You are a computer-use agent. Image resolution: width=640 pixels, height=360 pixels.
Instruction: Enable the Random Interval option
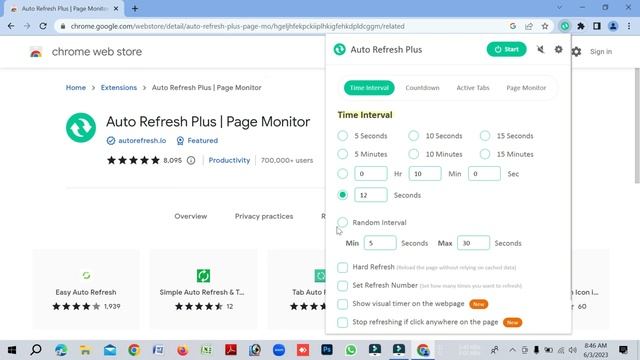(342, 222)
